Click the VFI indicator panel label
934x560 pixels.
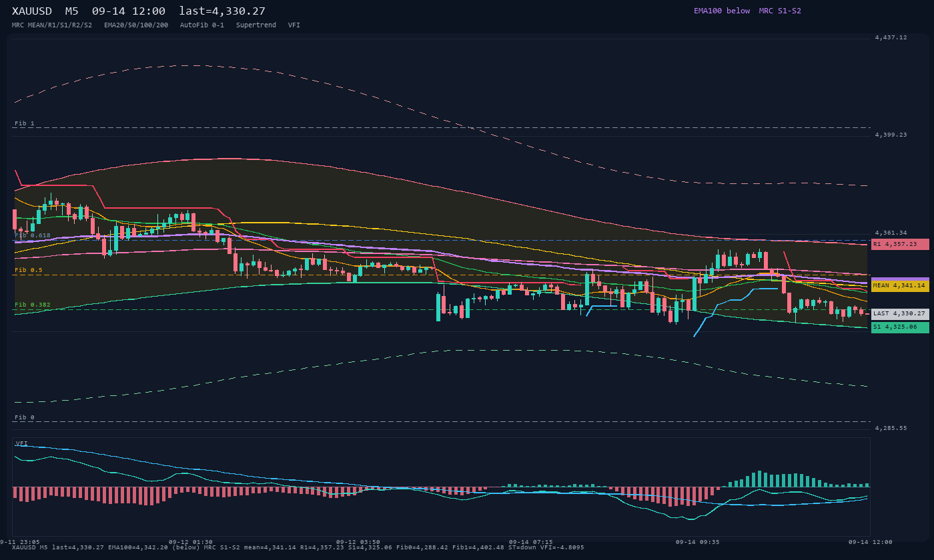(22, 443)
